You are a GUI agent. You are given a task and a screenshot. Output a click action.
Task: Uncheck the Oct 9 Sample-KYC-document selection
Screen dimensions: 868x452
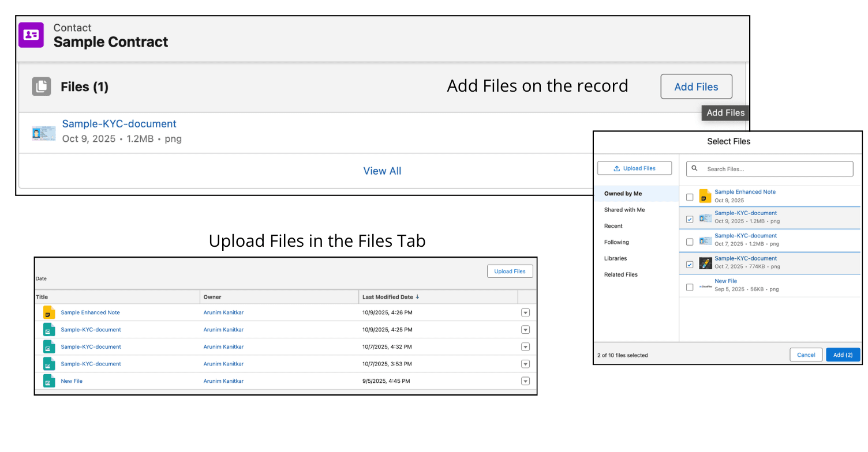click(689, 219)
